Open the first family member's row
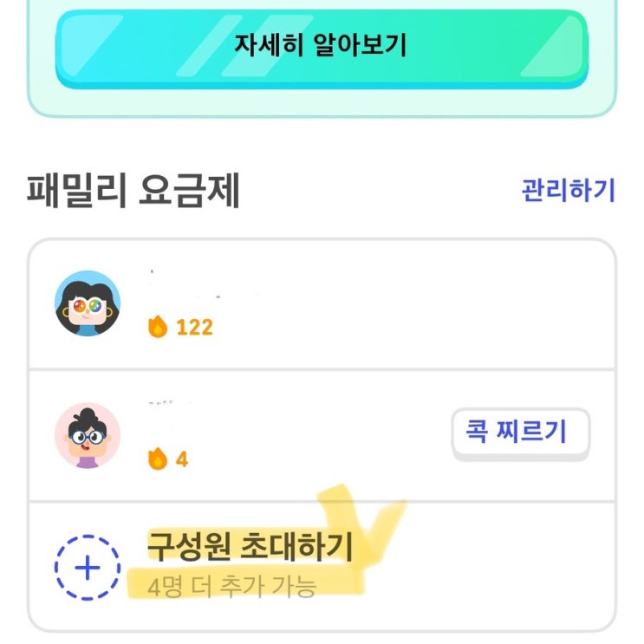The width and height of the screenshot is (644, 644). pyautogui.click(x=322, y=304)
